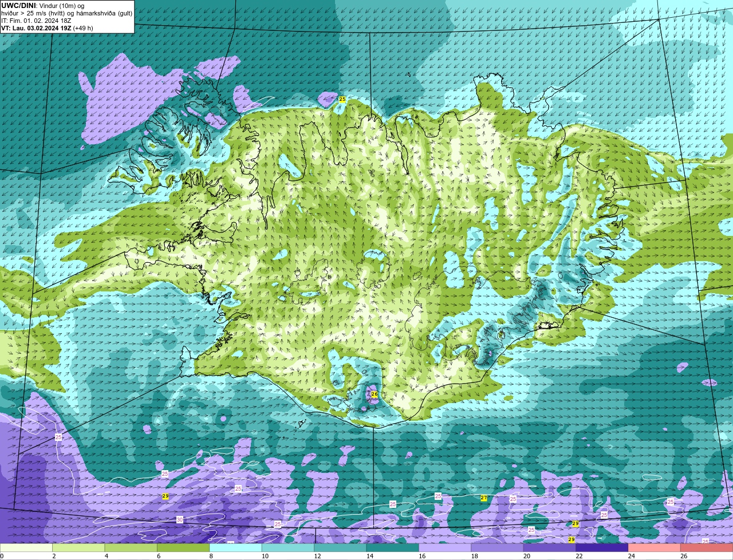Click the legend scale number 20

[526, 556]
